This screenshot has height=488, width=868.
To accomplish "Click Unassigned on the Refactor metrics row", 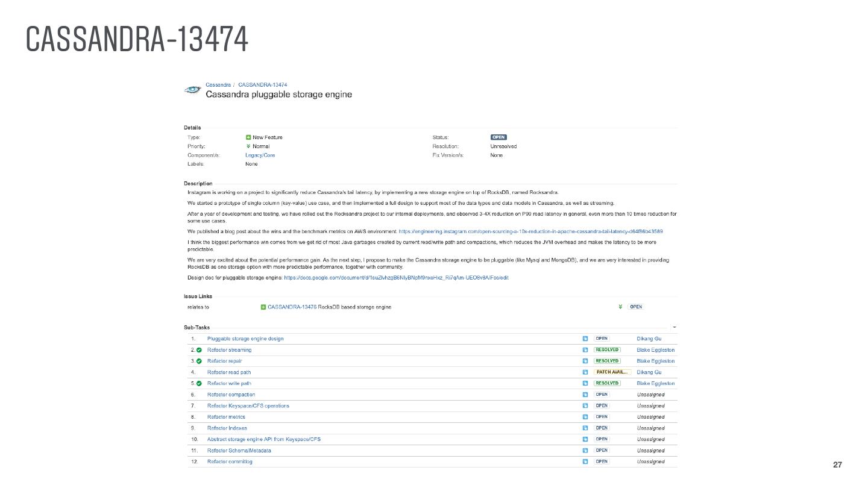I will pyautogui.click(x=651, y=417).
